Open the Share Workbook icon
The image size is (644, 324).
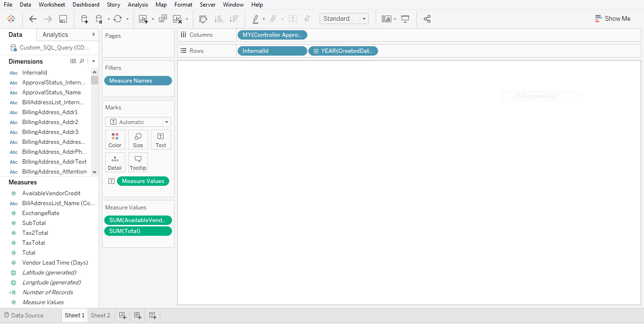click(x=427, y=19)
